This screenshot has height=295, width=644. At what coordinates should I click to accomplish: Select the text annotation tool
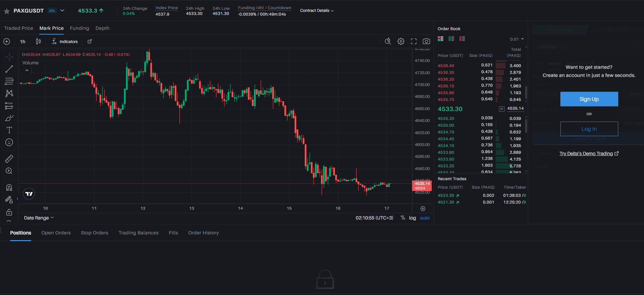click(9, 130)
